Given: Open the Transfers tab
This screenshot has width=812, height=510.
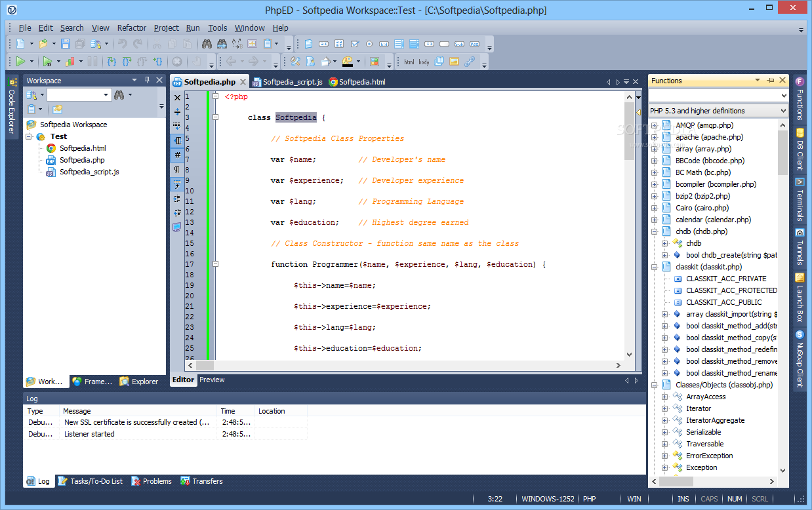Looking at the screenshot, I should [201, 481].
